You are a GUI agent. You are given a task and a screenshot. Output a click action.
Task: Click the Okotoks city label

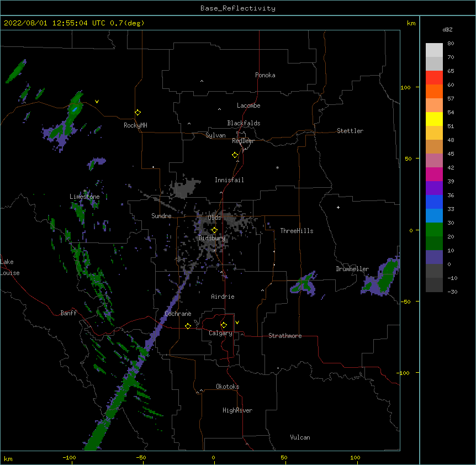coord(228,387)
